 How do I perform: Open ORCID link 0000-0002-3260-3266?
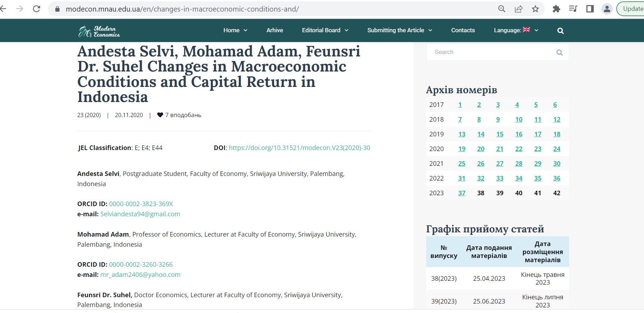tap(141, 265)
